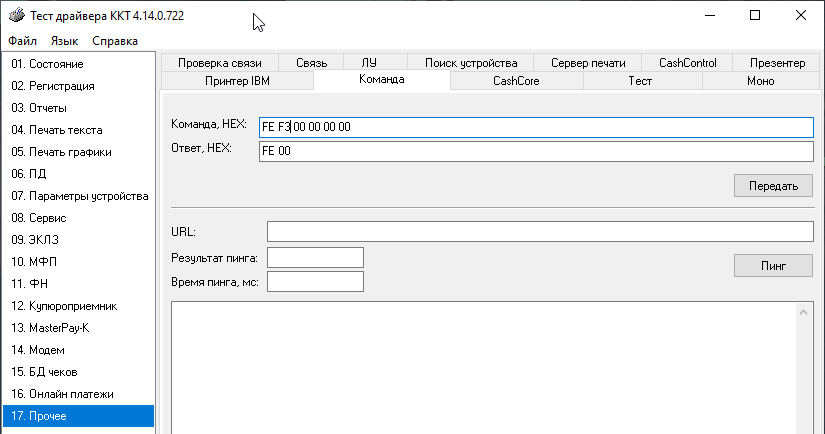
Task: Switch to the Связь tab
Action: coord(311,63)
